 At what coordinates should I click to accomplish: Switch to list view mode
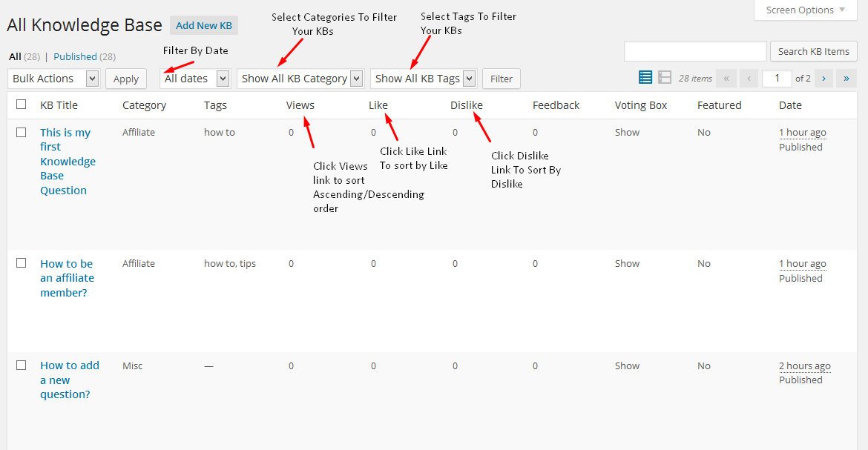(x=645, y=77)
